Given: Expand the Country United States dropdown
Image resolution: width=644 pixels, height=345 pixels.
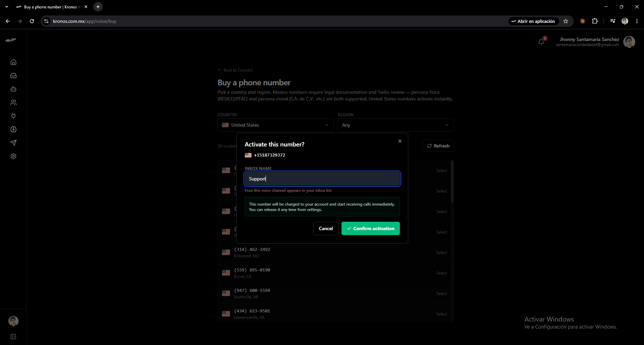Looking at the screenshot, I should pyautogui.click(x=275, y=125).
